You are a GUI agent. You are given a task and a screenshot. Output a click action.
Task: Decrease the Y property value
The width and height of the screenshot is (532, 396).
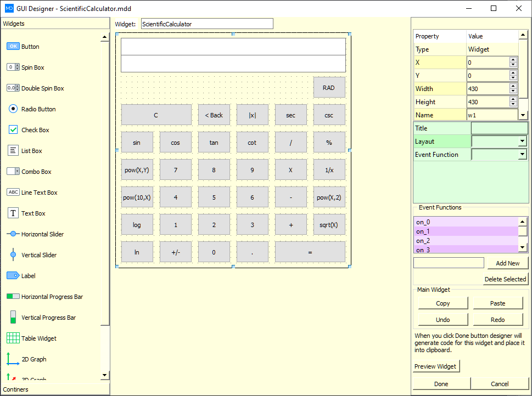(x=513, y=78)
